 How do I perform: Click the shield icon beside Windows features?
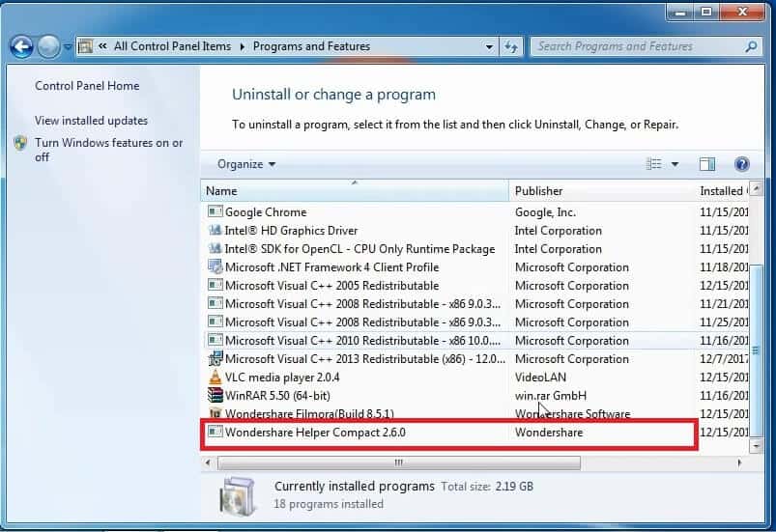20,143
